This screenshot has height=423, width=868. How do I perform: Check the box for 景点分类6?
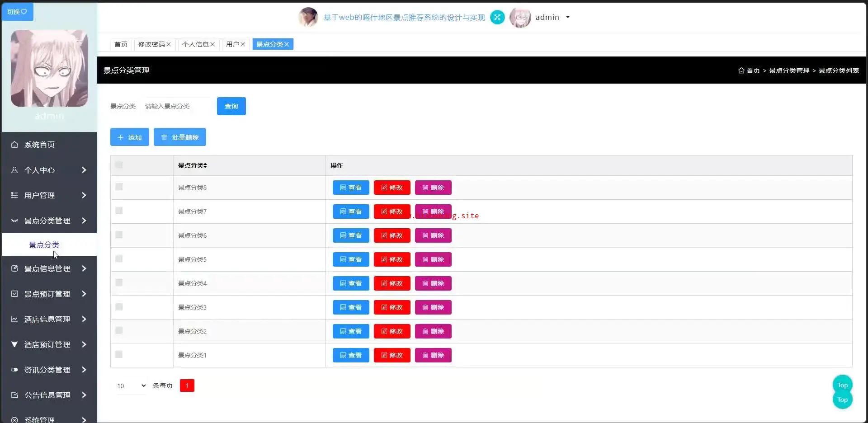119,235
